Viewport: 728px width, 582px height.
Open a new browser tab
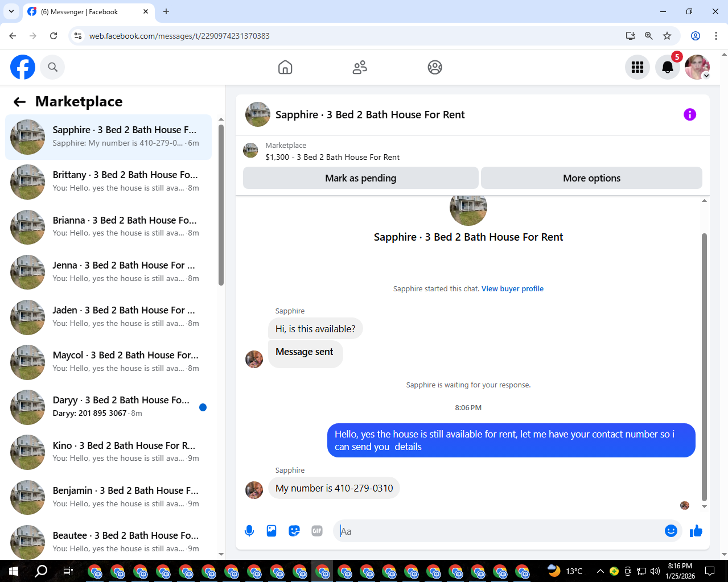[166, 11]
